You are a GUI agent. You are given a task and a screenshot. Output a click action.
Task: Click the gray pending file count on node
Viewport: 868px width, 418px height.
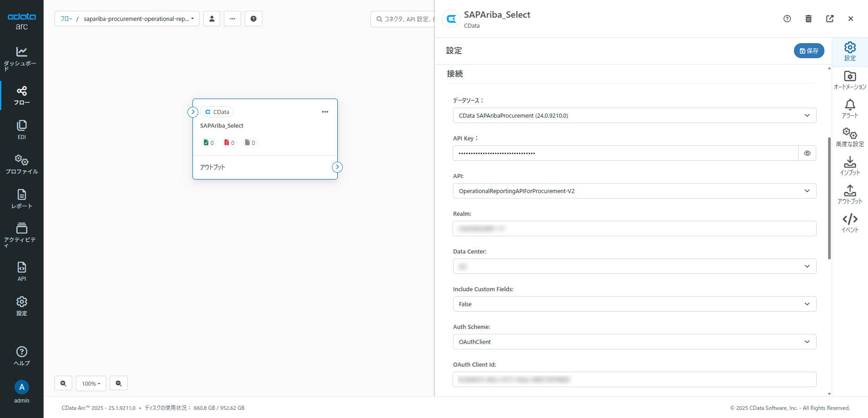tap(250, 143)
